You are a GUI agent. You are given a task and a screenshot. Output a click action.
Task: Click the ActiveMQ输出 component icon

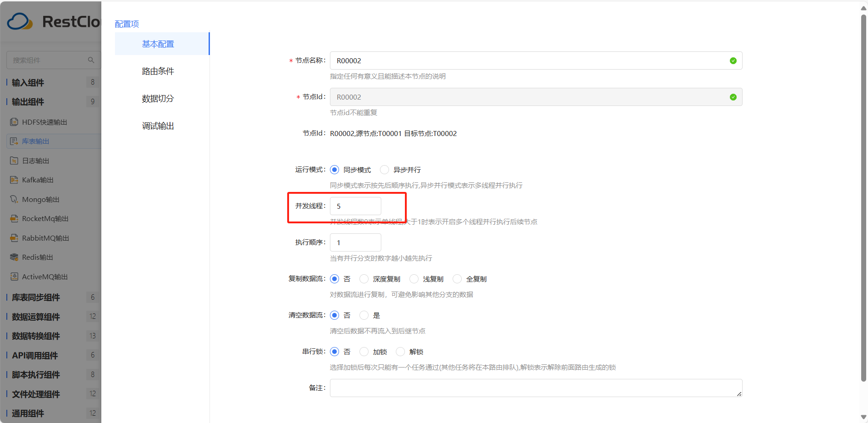[x=14, y=277]
